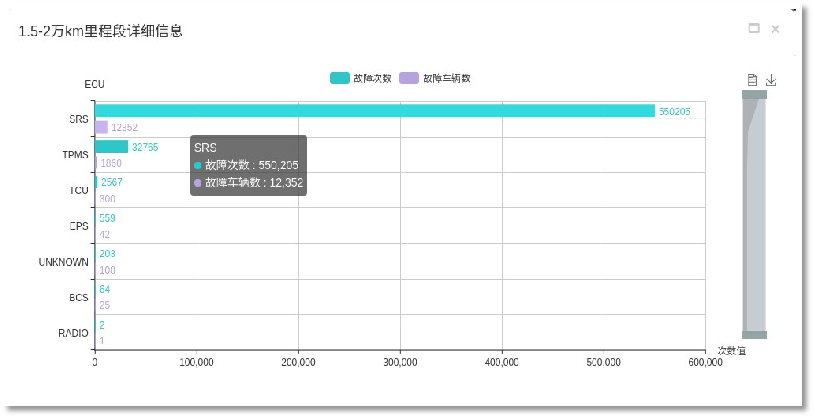
Task: Download the chart as image
Action: 771,81
